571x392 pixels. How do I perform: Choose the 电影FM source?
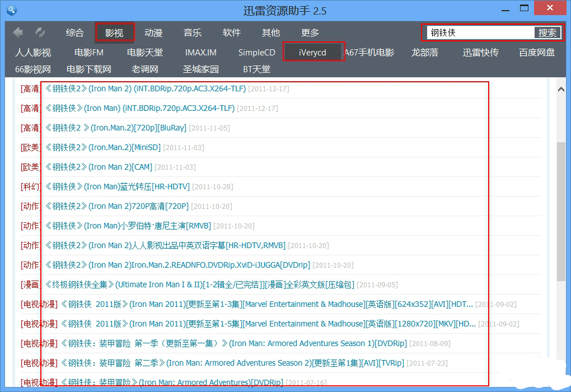click(89, 53)
